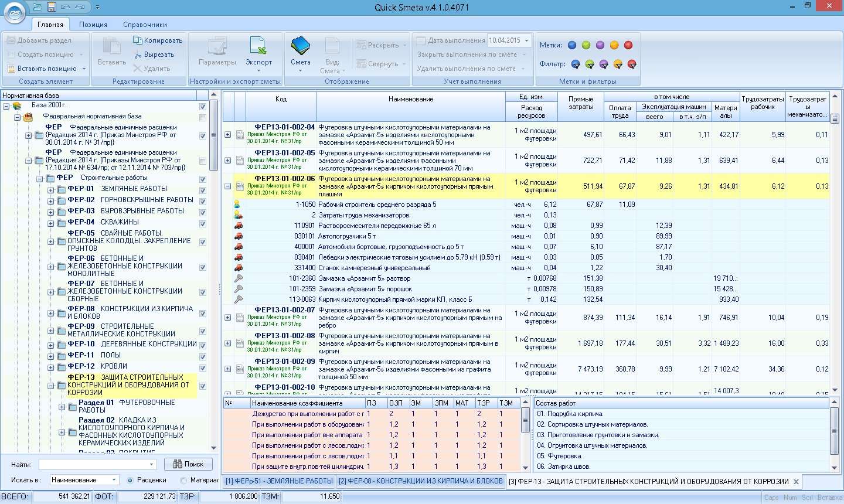Click the База 2001г. books icon in tree
Image resolution: width=844 pixels, height=504 pixels.
[17, 105]
